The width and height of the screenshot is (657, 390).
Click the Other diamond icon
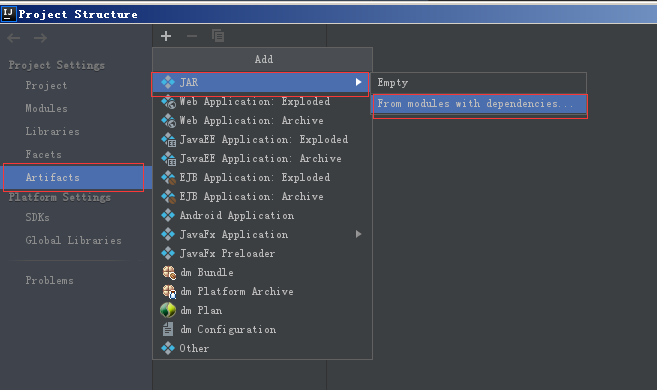pyautogui.click(x=168, y=348)
